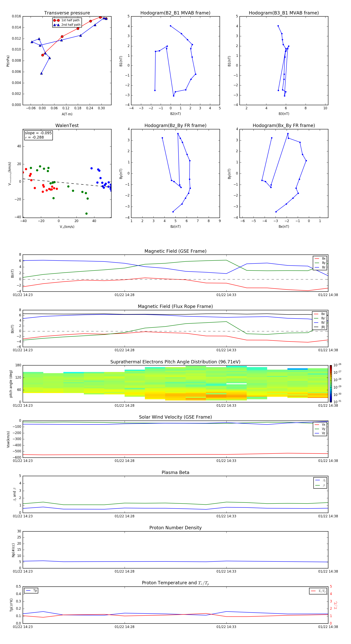
Task: Click the Vx legend entry
Action: click(320, 424)
